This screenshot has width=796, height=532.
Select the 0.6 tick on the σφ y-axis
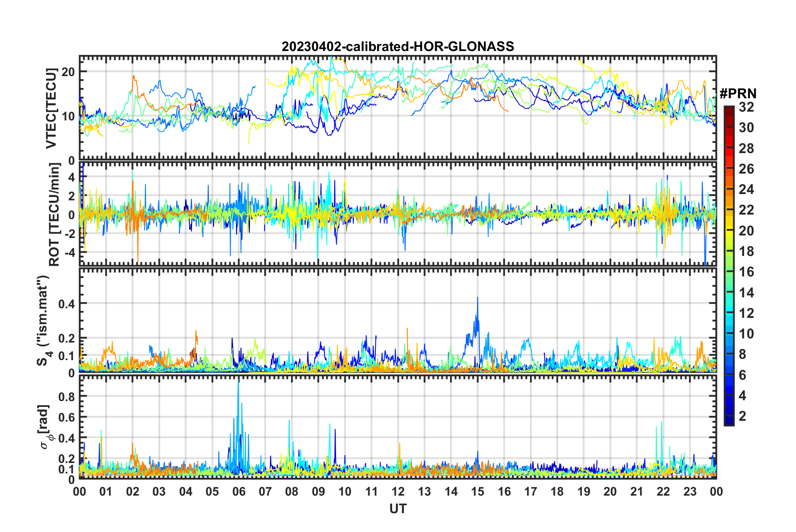click(67, 417)
